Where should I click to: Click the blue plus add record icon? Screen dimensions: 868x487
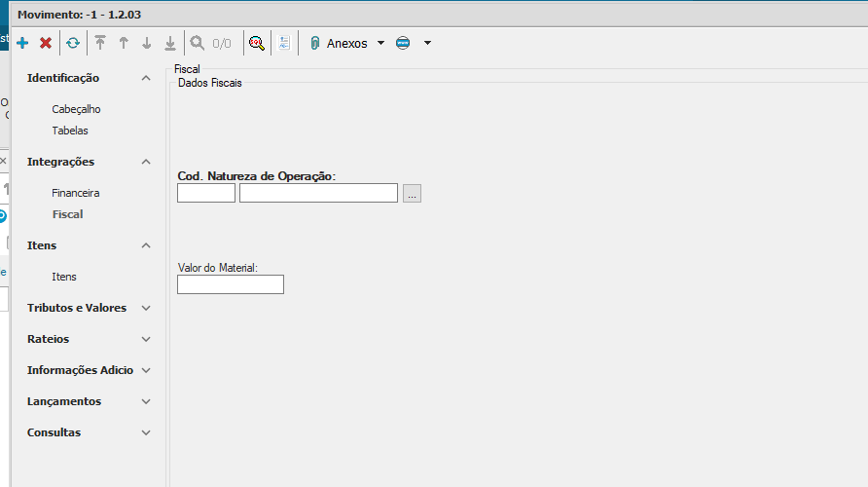tap(22, 43)
